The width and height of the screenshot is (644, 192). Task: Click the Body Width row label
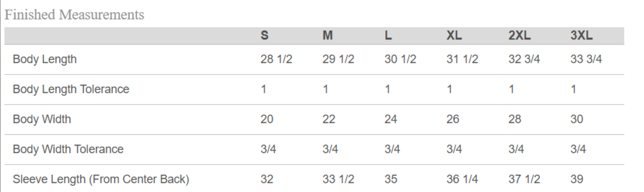coord(42,119)
